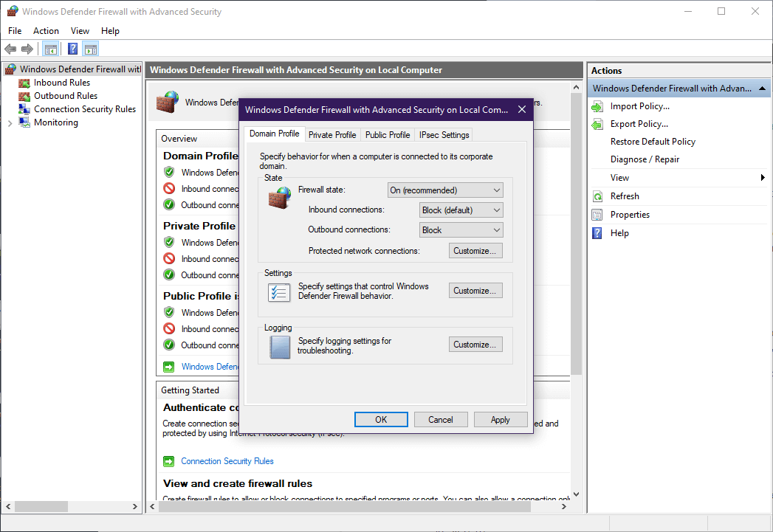The height and width of the screenshot is (532, 773).
Task: Click the Customize button for Logging settings
Action: [x=475, y=344]
